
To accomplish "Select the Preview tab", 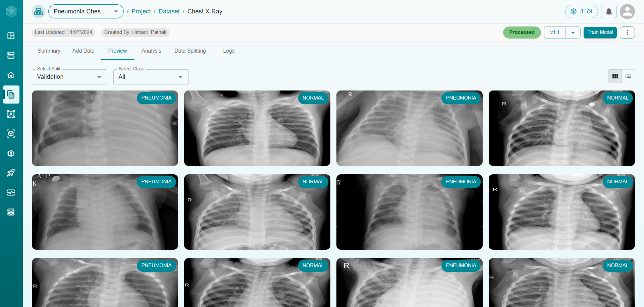I will click(117, 51).
